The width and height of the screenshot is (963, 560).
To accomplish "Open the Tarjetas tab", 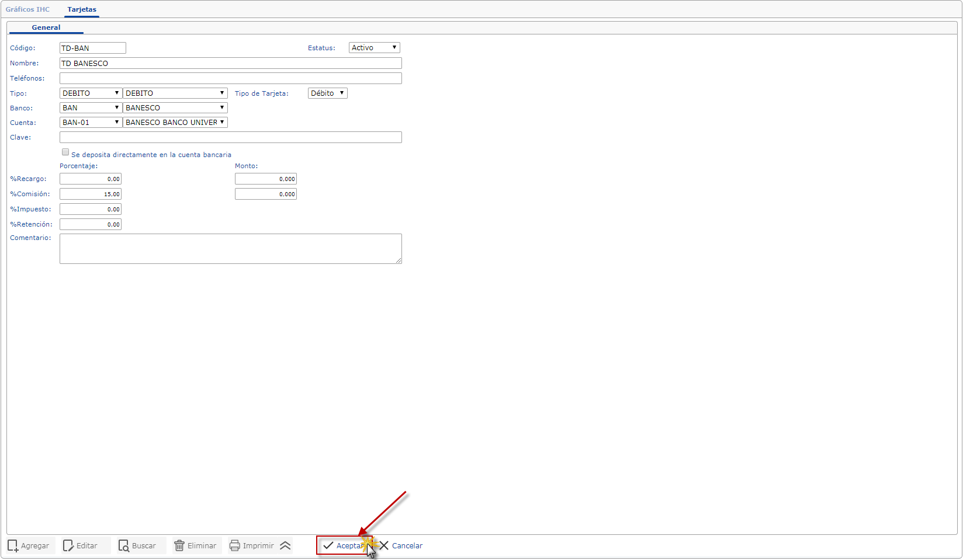I will (82, 9).
